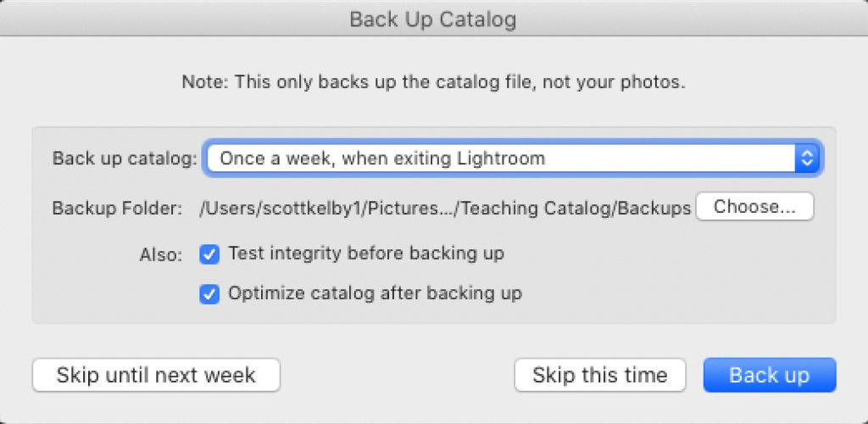Image resolution: width=868 pixels, height=424 pixels.
Task: Click the 'Test integrity before backing up' label
Action: 366,254
